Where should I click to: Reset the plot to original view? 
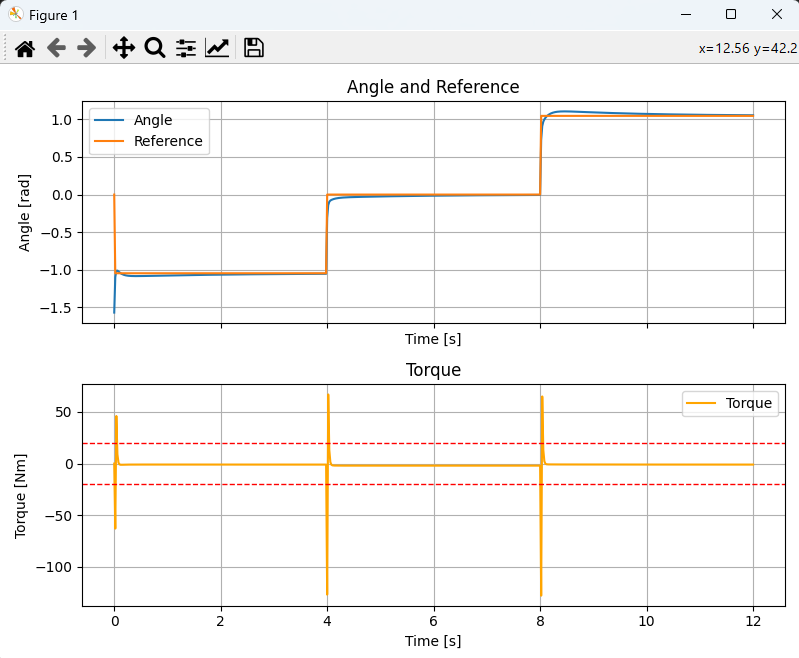25,48
